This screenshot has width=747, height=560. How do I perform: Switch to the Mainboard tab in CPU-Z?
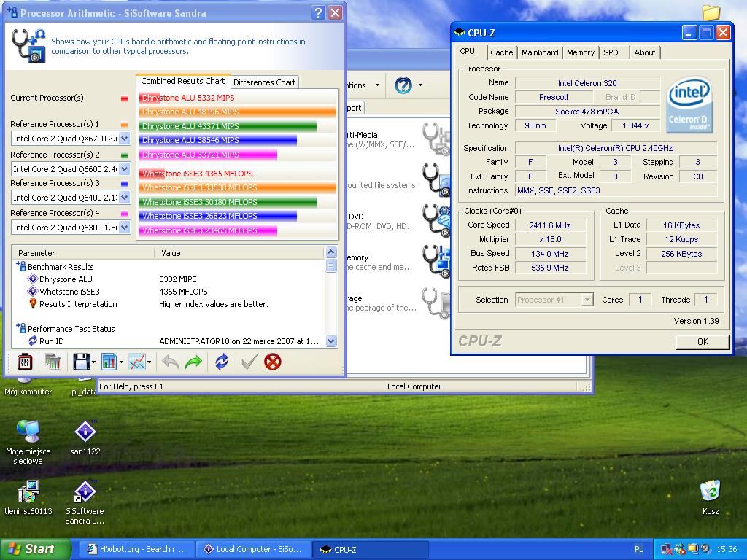pyautogui.click(x=540, y=52)
